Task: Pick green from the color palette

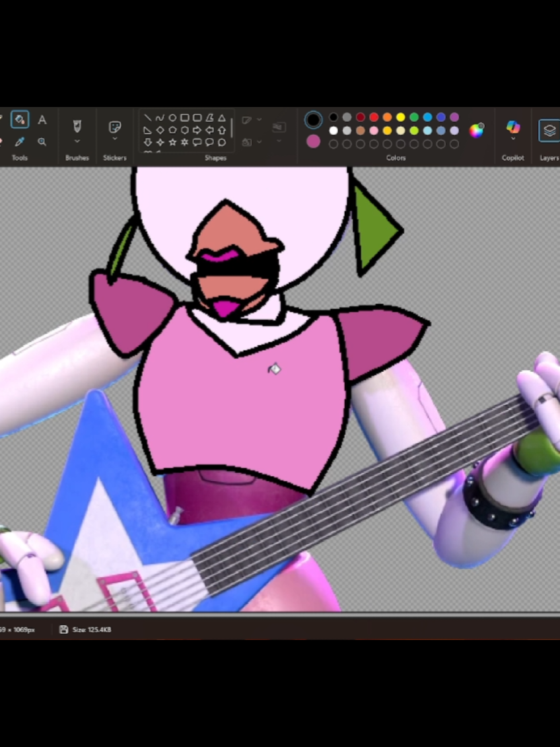Action: [414, 117]
